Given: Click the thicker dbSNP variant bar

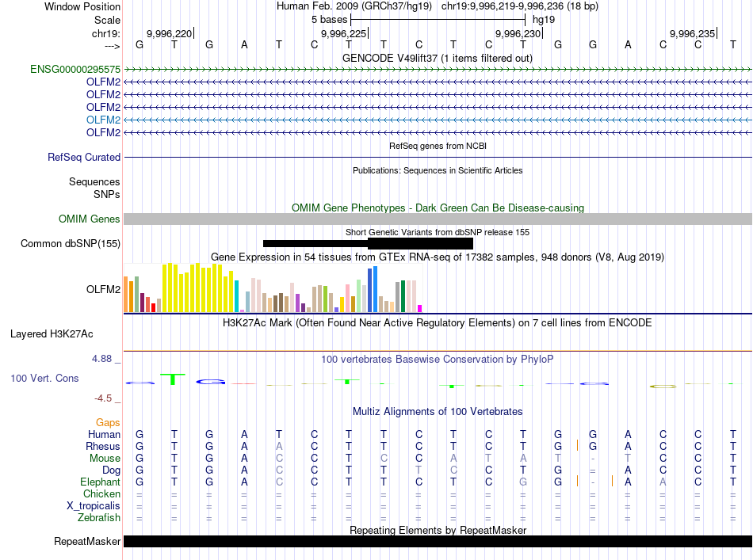Looking at the screenshot, I should pos(420,243).
